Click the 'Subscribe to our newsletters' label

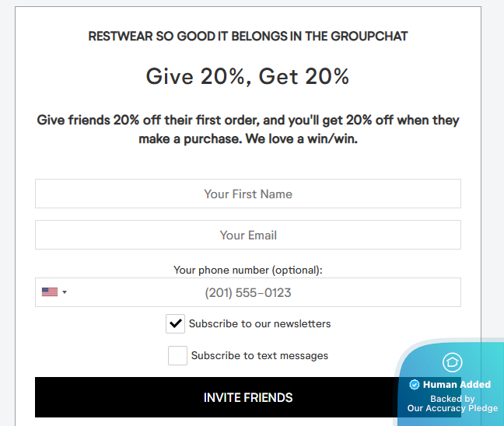pos(260,324)
